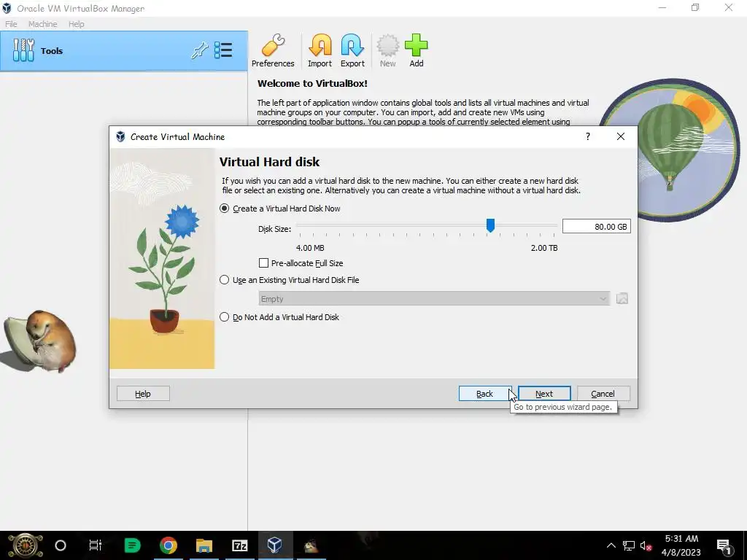This screenshot has height=560, width=747.
Task: Open the Empty existing disk dropdown
Action: click(x=434, y=298)
